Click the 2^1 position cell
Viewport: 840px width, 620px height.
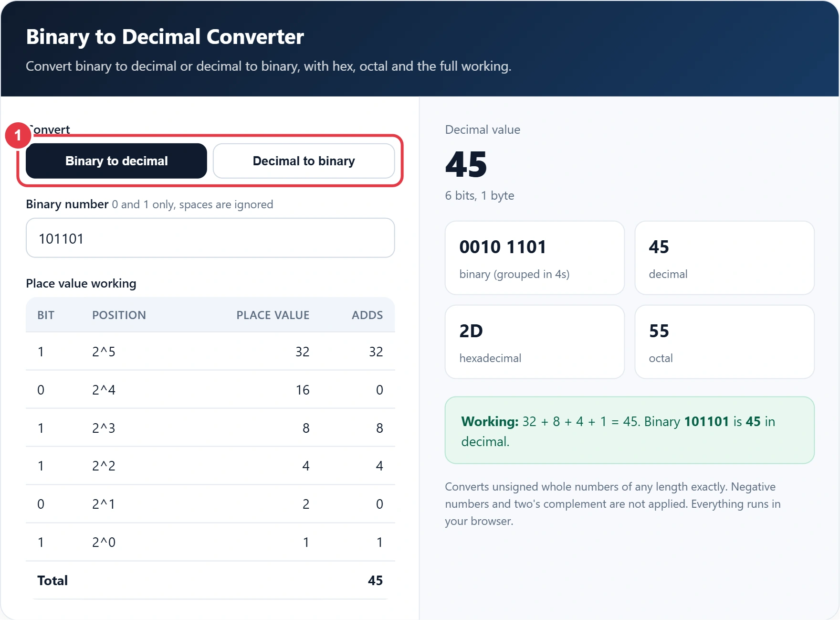[104, 504]
